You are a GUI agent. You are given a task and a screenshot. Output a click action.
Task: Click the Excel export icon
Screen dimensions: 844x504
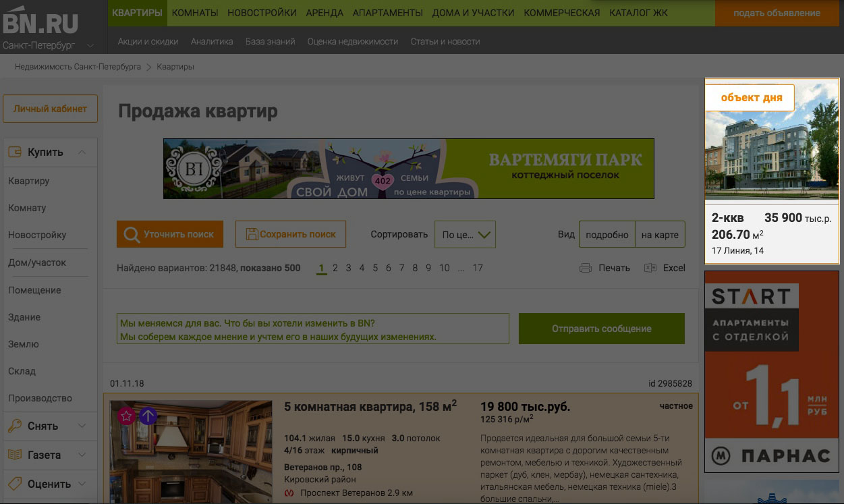(650, 268)
